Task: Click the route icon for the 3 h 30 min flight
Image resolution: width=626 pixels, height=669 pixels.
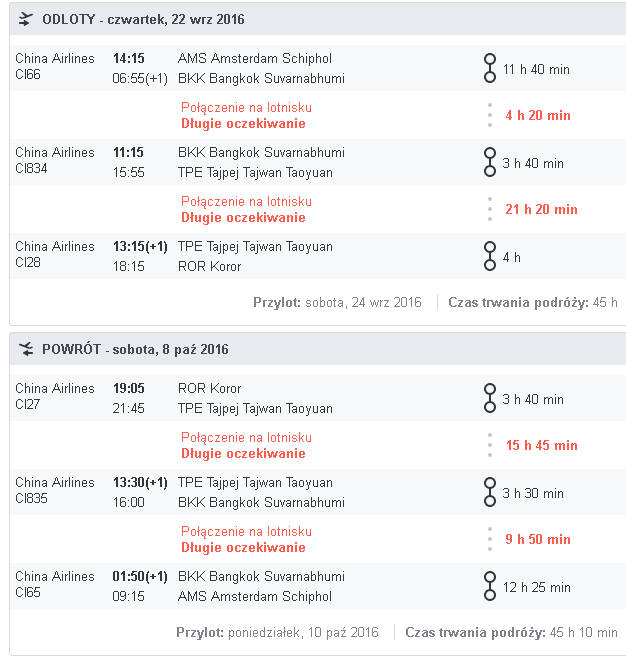Action: pos(490,492)
